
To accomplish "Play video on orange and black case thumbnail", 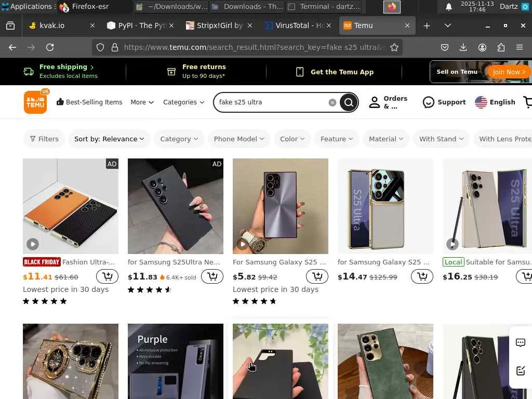I will pyautogui.click(x=33, y=244).
